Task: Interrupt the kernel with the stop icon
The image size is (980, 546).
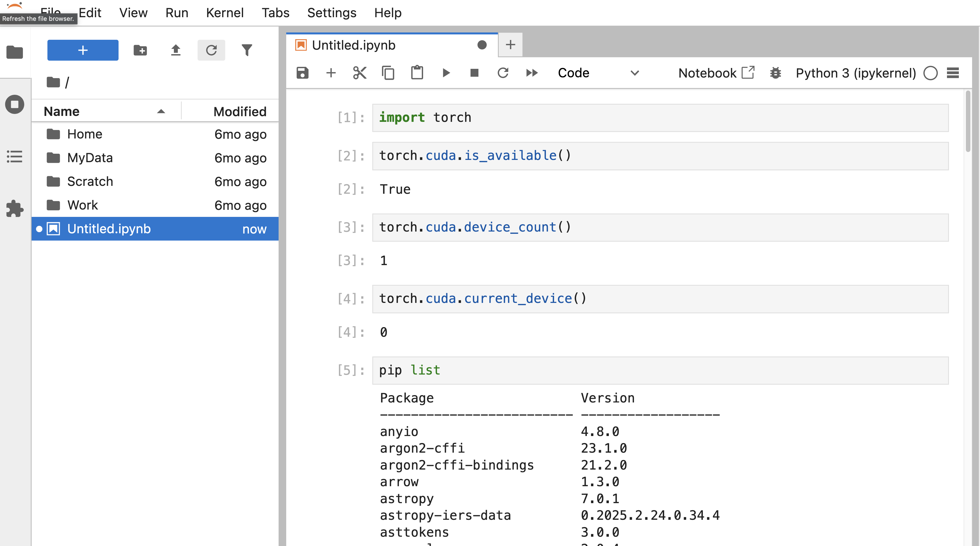Action: pyautogui.click(x=474, y=73)
